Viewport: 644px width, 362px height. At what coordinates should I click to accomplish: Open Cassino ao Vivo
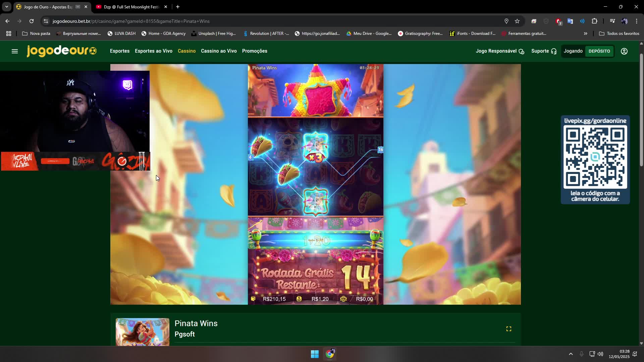pyautogui.click(x=219, y=51)
